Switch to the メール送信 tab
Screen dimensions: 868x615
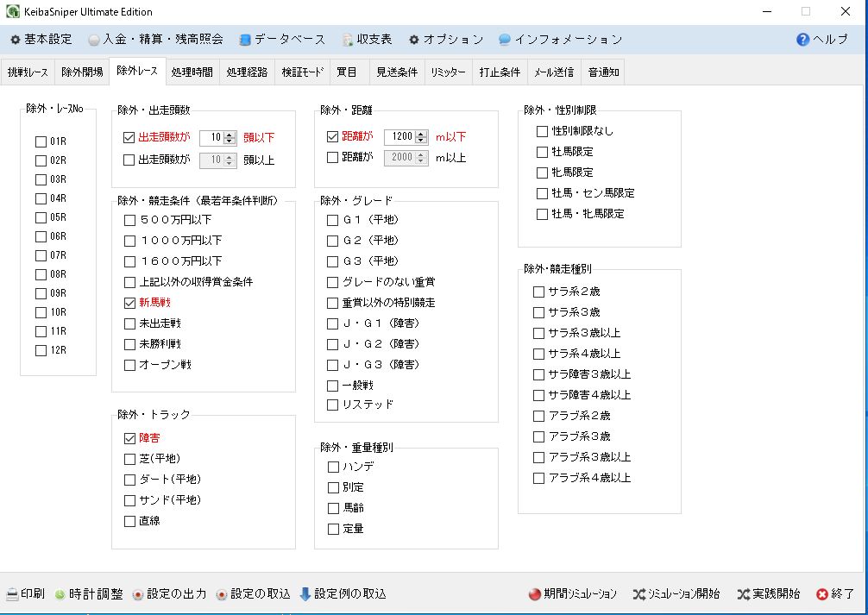coord(554,72)
